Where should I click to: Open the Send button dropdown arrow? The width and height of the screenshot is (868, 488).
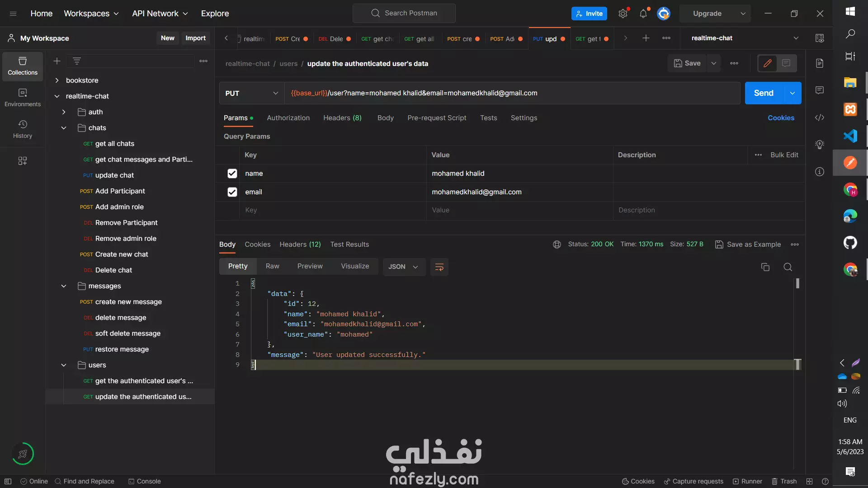792,93
